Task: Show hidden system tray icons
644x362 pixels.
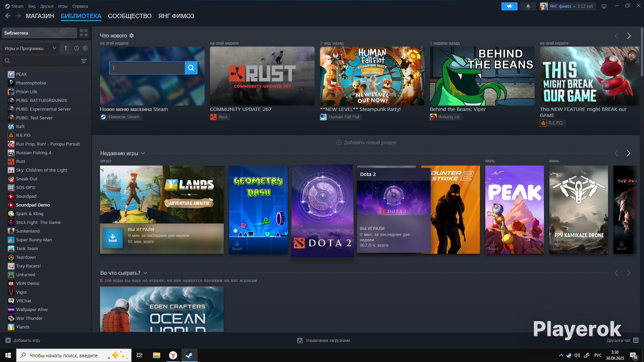Action: (561, 355)
